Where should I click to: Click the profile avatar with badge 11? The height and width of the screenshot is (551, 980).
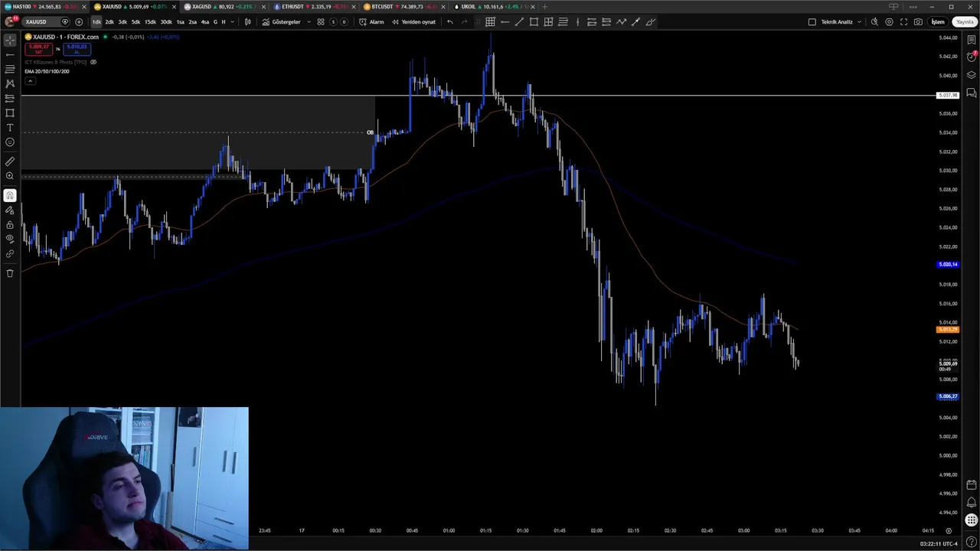pyautogui.click(x=10, y=21)
